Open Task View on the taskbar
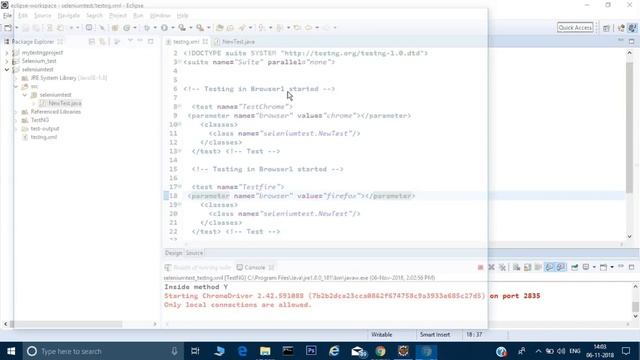640x360 pixels. (195, 351)
